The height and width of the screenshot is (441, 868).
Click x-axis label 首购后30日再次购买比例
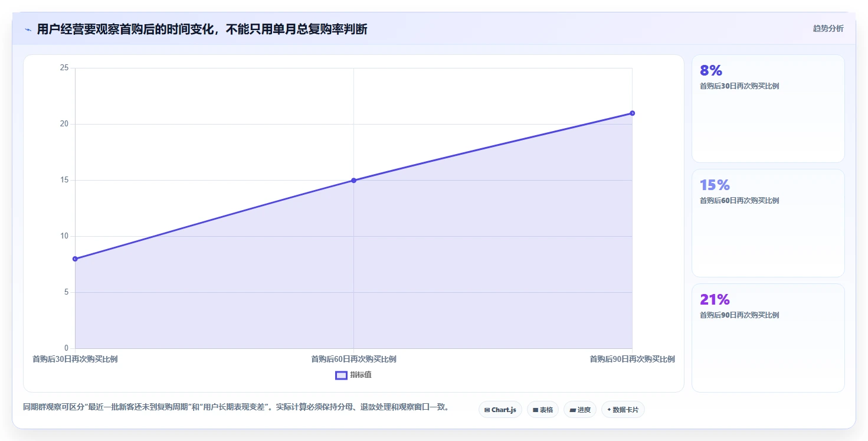point(75,359)
